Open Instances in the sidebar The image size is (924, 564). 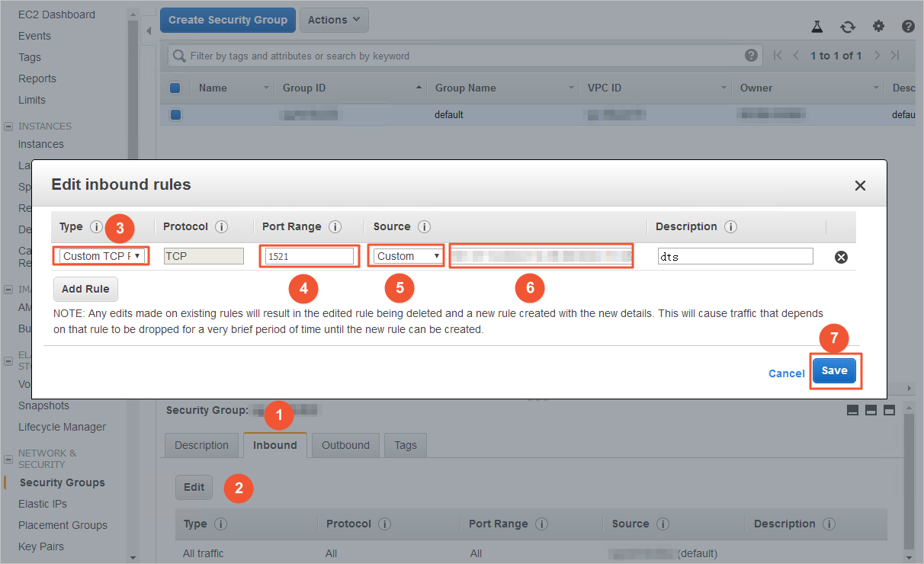[41, 144]
